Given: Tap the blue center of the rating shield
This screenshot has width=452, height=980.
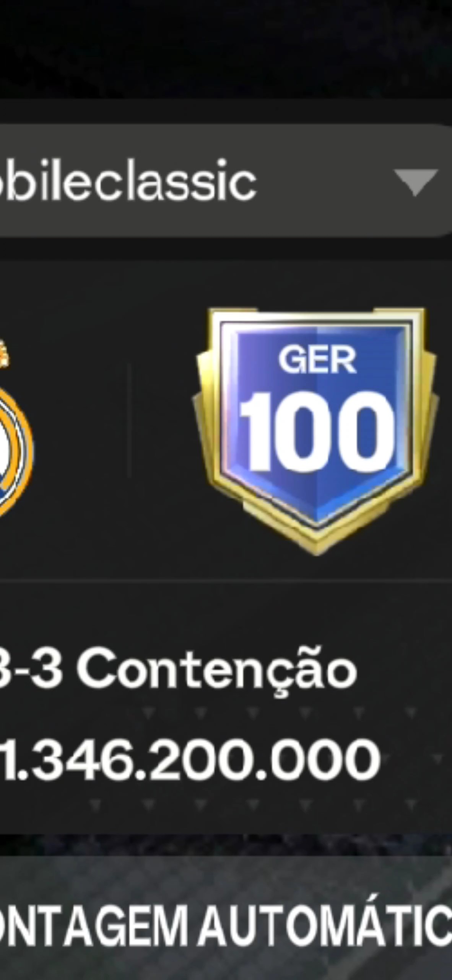Looking at the screenshot, I should (x=316, y=421).
